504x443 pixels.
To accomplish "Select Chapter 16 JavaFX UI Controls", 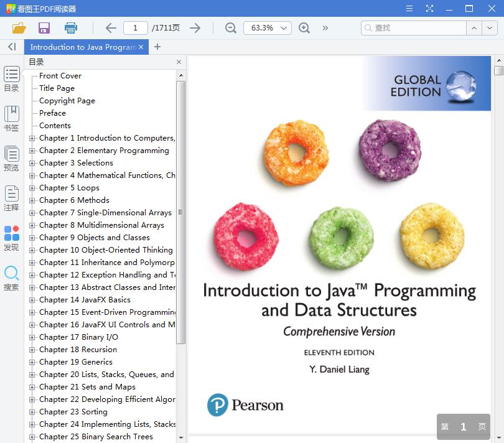I will click(107, 325).
